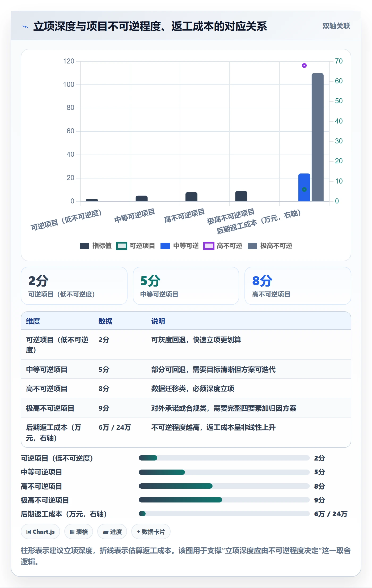Click the blue 中等可逆 bar in chart

tap(304, 188)
